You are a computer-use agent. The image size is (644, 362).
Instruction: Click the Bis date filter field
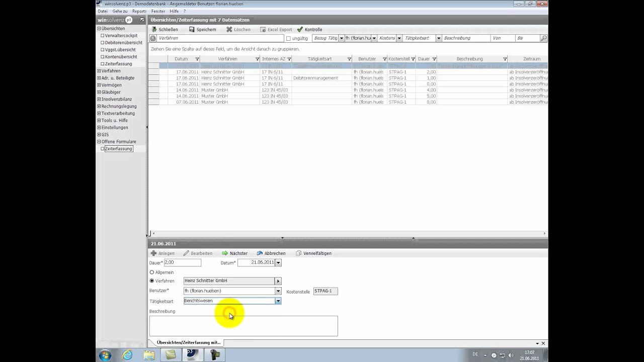pyautogui.click(x=527, y=38)
